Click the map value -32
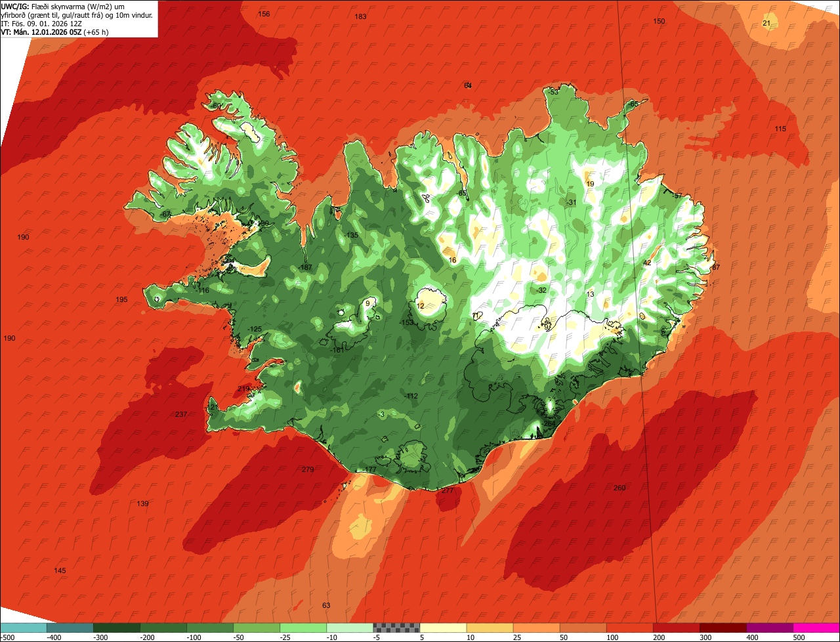The width and height of the screenshot is (840, 642). tap(541, 289)
